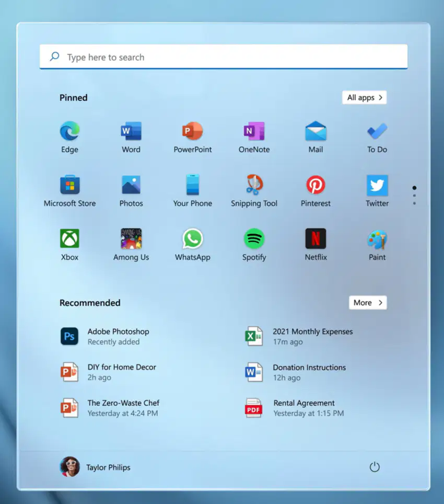Open Adobe Photoshop recommended item
The height and width of the screenshot is (504, 444).
click(104, 336)
